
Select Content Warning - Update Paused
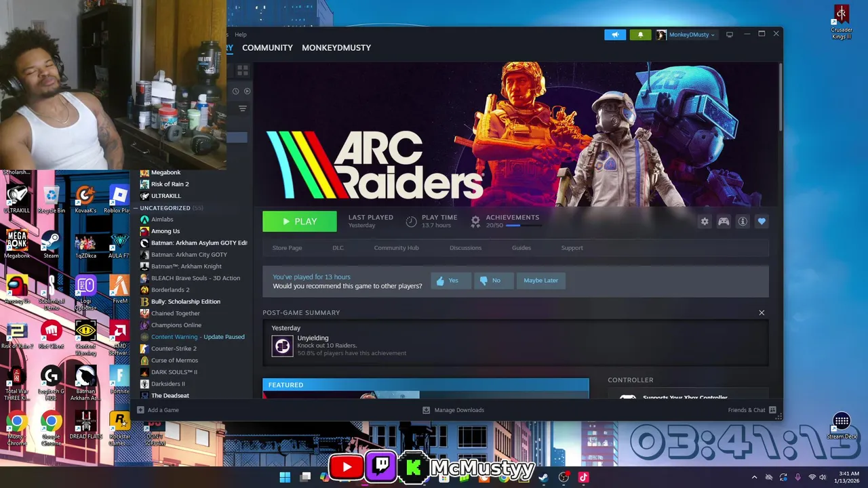197,337
